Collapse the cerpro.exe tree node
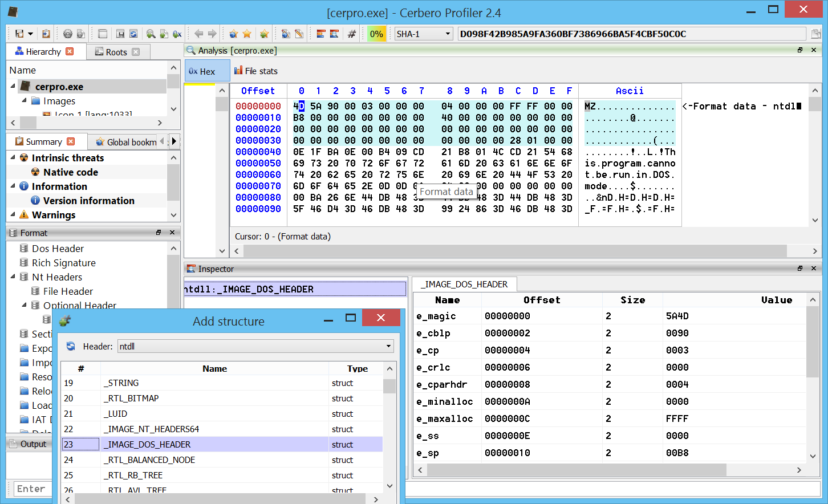Screen dimensions: 828x504 tap(13, 86)
